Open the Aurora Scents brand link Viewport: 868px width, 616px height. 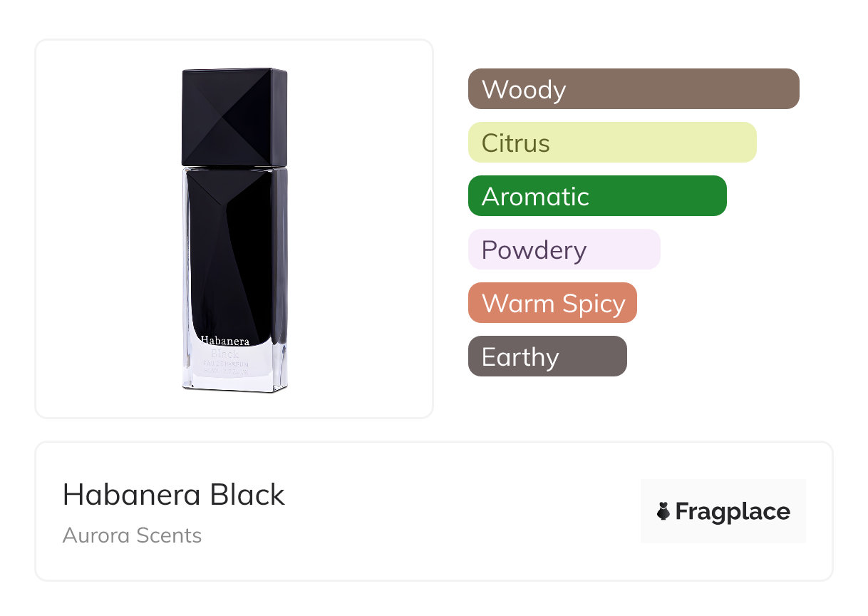132,535
